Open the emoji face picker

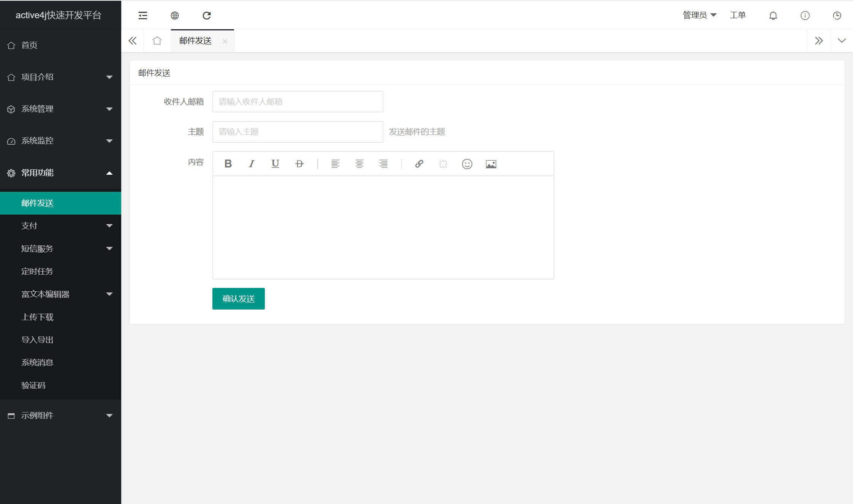tap(467, 164)
